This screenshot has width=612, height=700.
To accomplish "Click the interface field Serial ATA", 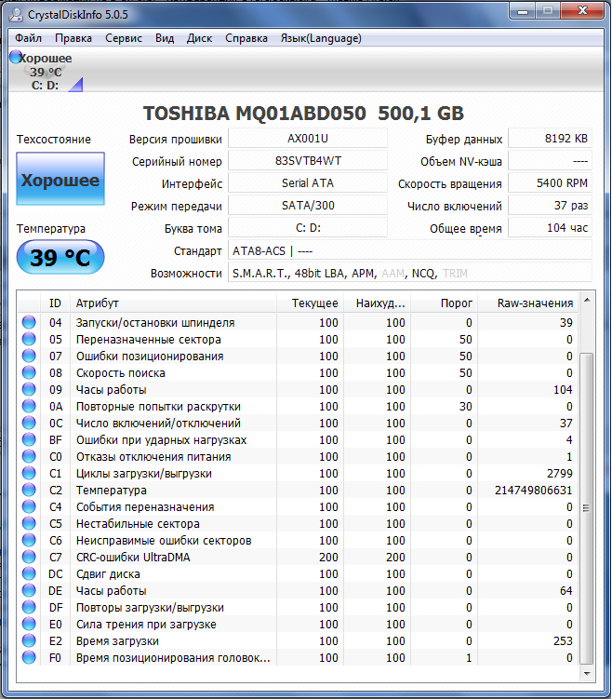I will click(308, 183).
